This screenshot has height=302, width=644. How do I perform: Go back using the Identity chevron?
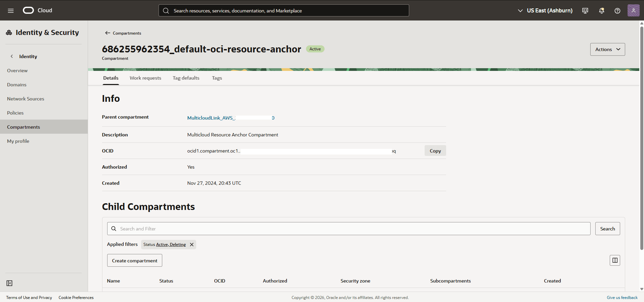point(12,56)
